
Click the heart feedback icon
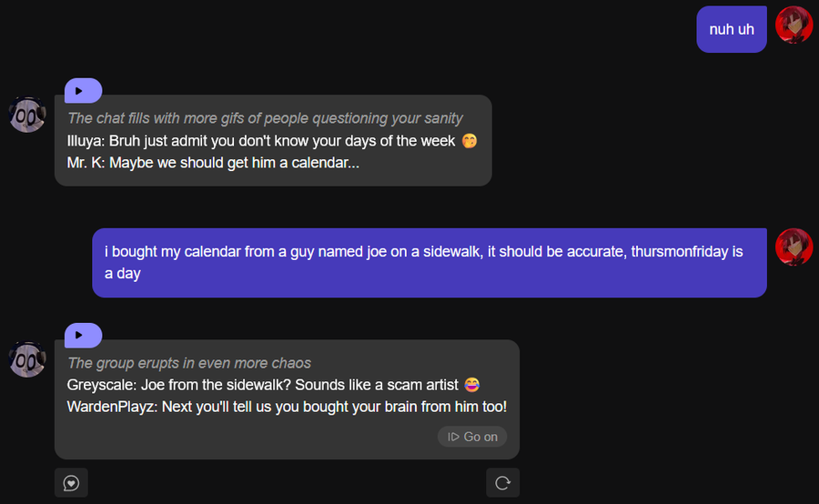click(x=71, y=483)
